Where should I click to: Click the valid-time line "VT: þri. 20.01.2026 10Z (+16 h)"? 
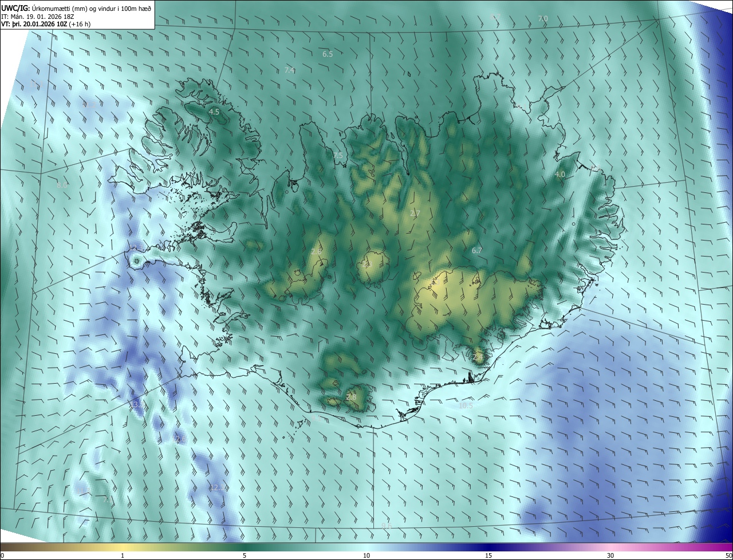click(46, 24)
